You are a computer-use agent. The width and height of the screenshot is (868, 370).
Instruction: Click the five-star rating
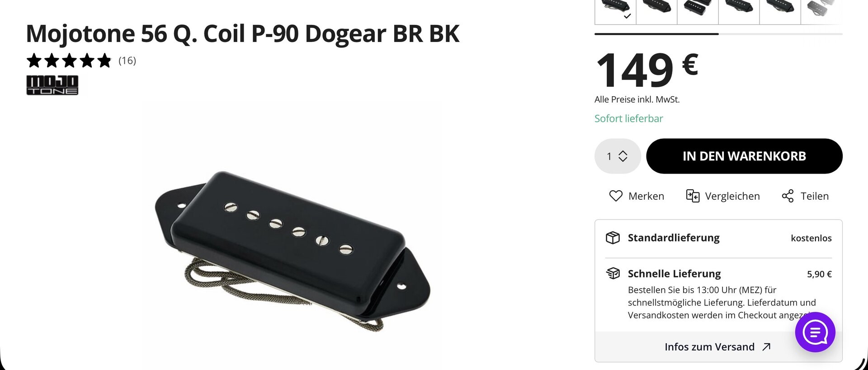69,61
